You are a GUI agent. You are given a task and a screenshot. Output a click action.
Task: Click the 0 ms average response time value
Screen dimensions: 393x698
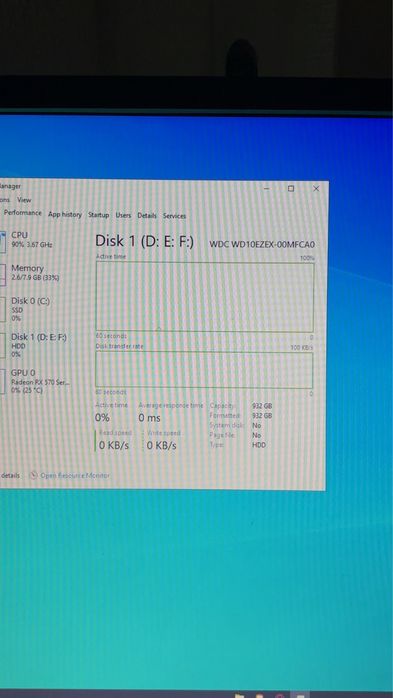pos(150,418)
